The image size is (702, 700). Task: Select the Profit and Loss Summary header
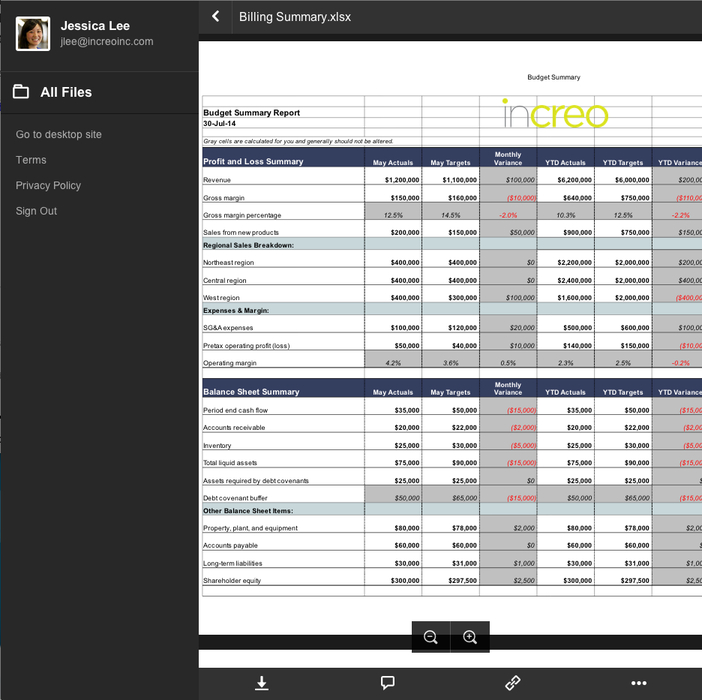coord(253,162)
